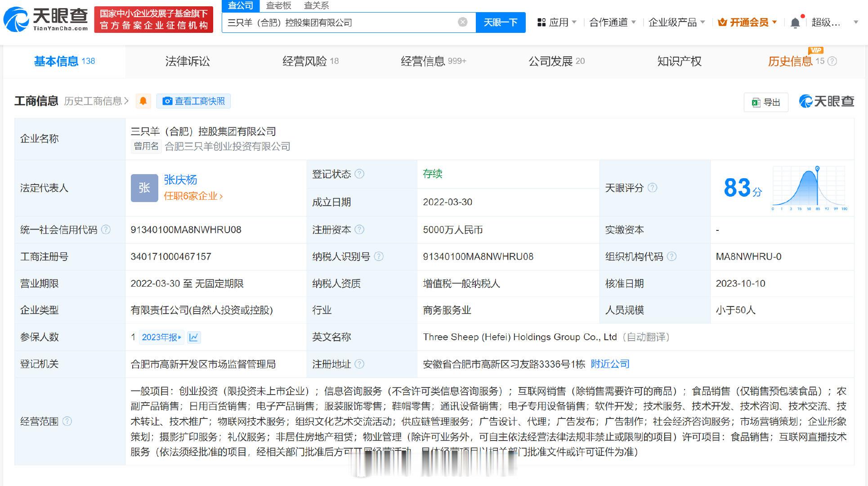
Task: Click the 5000万人民币 registered capital value
Action: tap(453, 230)
